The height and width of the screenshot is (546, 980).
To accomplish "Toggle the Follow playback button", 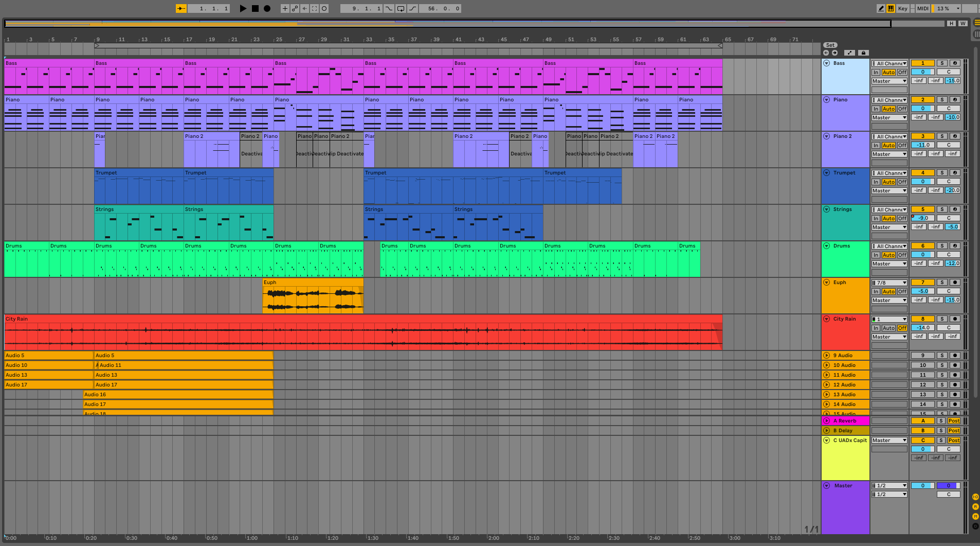I will point(181,8).
